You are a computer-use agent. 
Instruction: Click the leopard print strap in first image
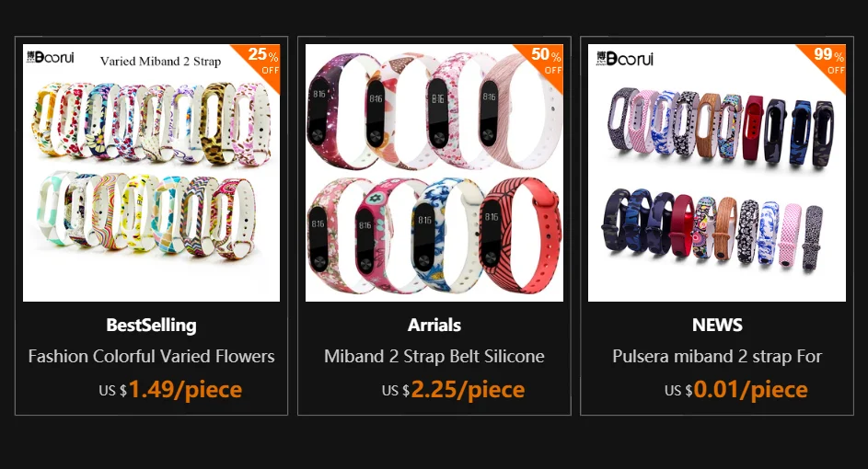click(x=217, y=124)
